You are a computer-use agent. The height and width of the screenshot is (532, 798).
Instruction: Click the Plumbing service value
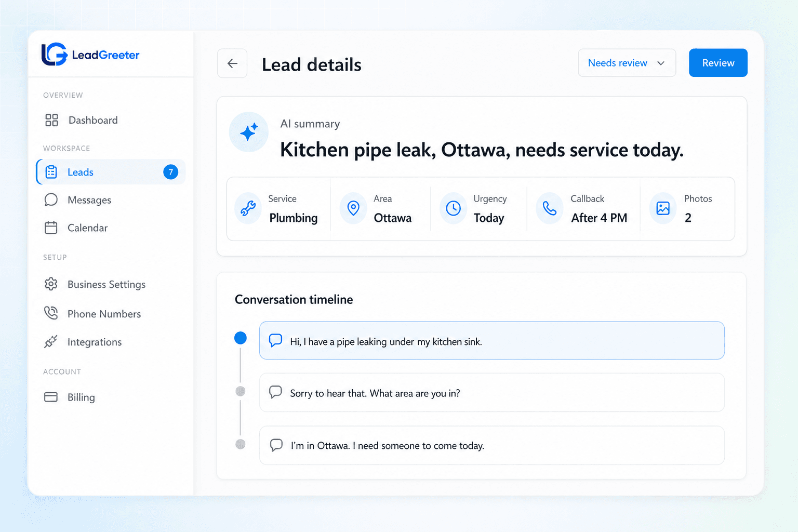click(294, 218)
